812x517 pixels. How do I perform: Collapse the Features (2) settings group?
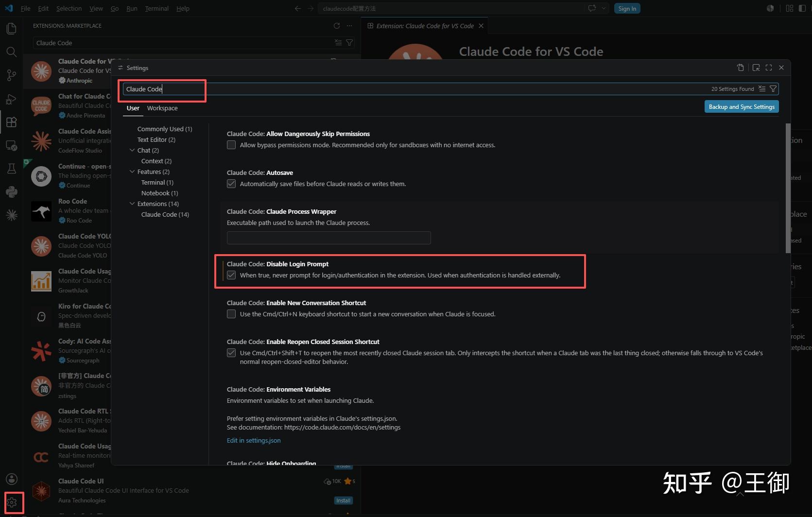click(132, 172)
